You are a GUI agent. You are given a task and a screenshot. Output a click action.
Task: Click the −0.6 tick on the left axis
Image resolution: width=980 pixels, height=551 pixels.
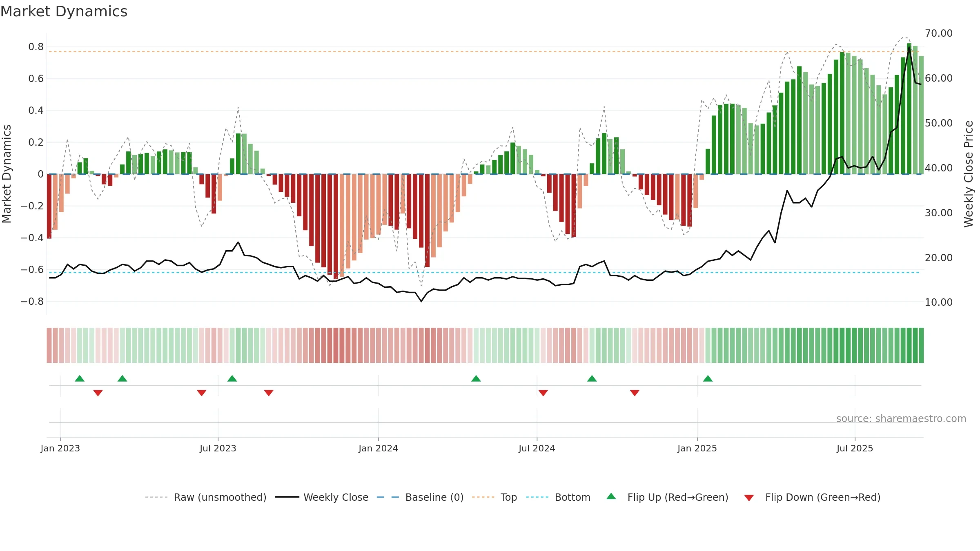[32, 270]
